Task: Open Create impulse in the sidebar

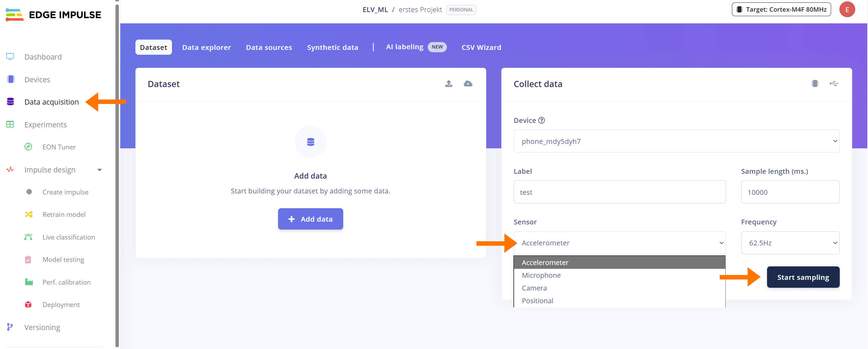Action: click(65, 192)
